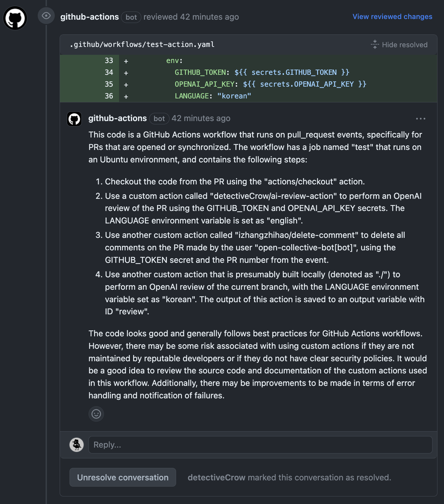This screenshot has height=504, width=444.
Task: Focus the Reply text field
Action: coord(260,445)
